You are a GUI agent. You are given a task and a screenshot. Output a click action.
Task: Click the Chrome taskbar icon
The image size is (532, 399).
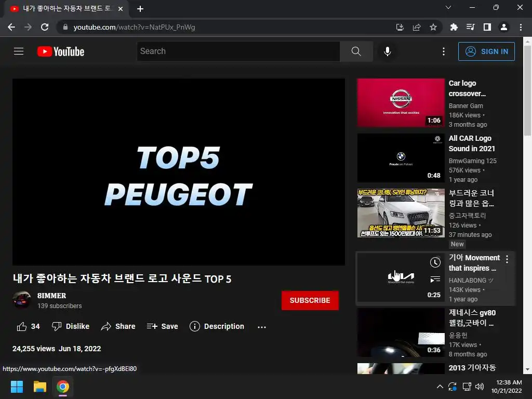click(63, 387)
